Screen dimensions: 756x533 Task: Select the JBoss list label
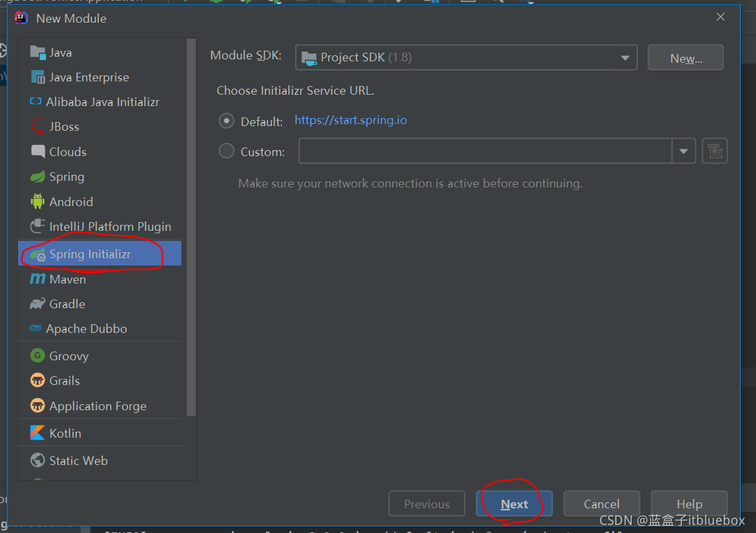tap(64, 127)
